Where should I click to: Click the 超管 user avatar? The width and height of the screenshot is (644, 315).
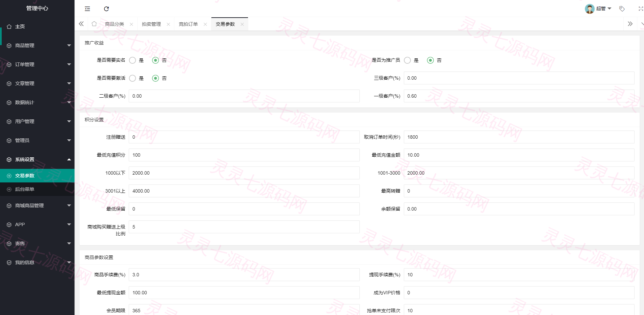(x=589, y=9)
